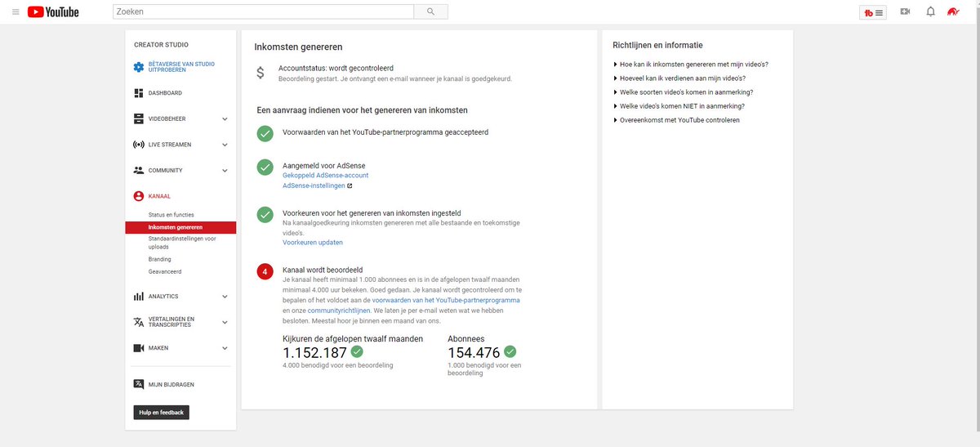Open the communityrichtlijnen link
Image resolution: width=980 pixels, height=447 pixels.
pos(339,311)
